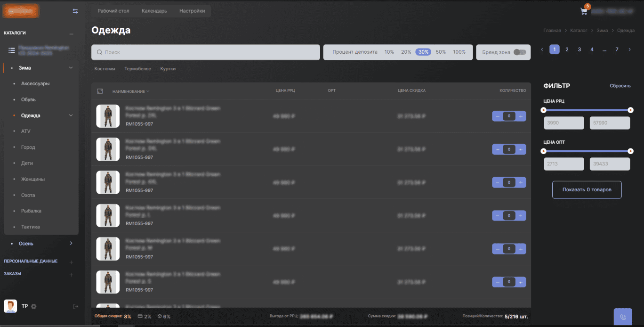Go to page 4
The width and height of the screenshot is (644, 327).
(592, 49)
